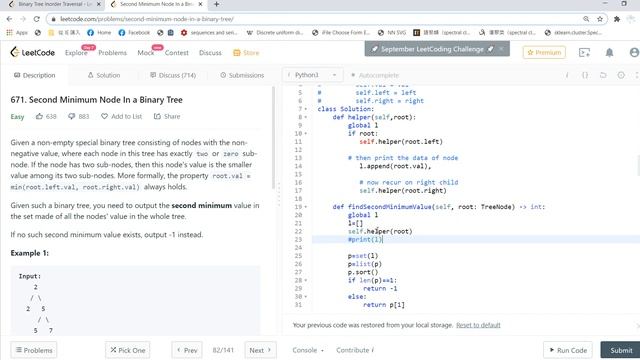640x360 pixels.
Task: Collapse the if root block at line 10
Action: coord(305,133)
